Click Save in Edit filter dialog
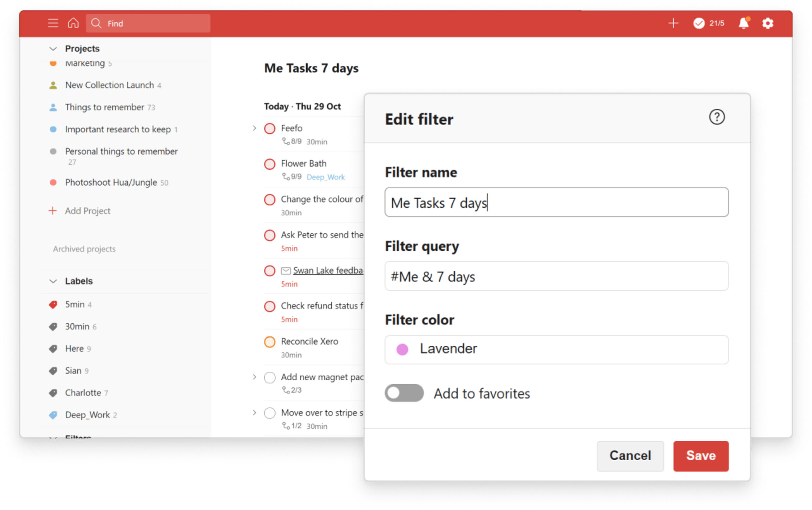Viewport: 812px width, 510px height. pos(701,456)
